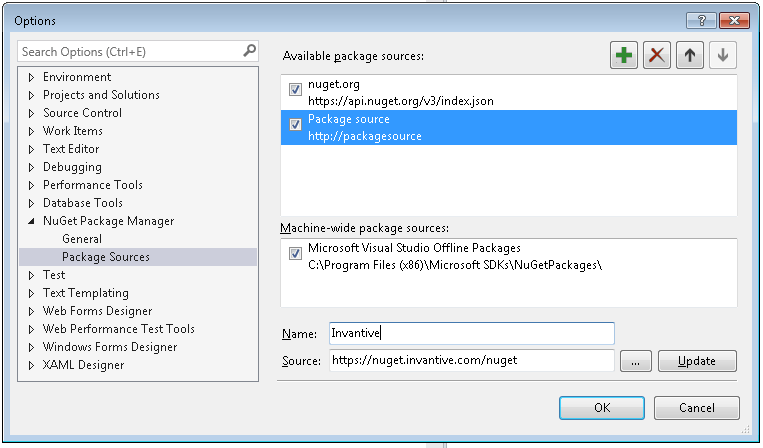763x448 pixels.
Task: Add a new package source with green plus
Action: click(x=624, y=55)
